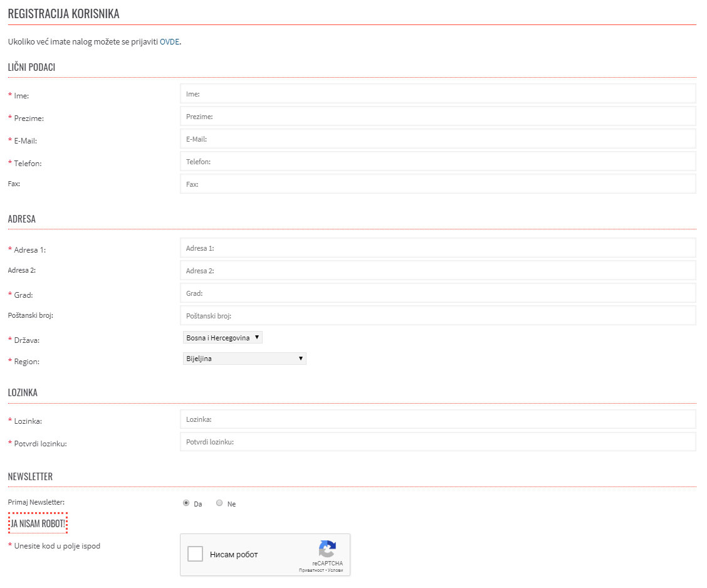Open the Država dropdown showing Bosna i Hercegovina

(223, 337)
